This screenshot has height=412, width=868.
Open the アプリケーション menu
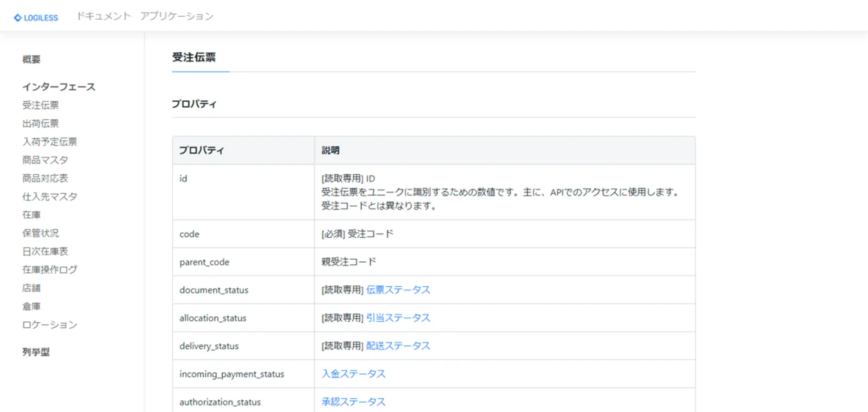(x=176, y=16)
